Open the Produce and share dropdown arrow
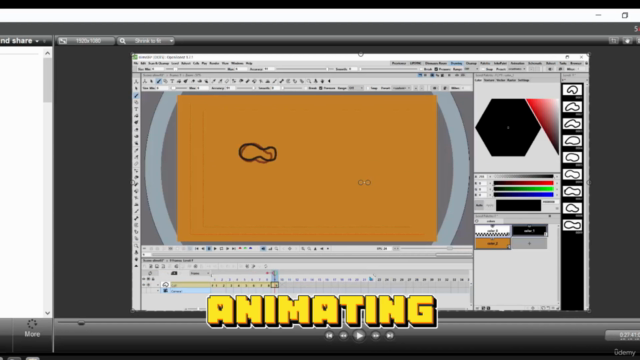 [37, 41]
